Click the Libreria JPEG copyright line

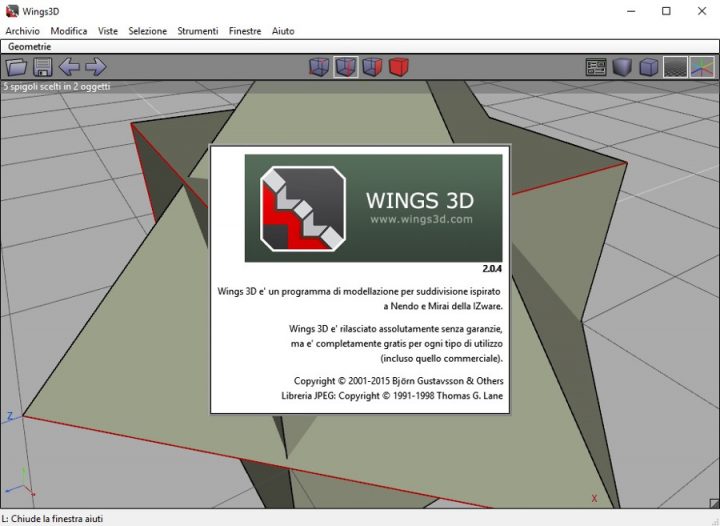[x=392, y=396]
